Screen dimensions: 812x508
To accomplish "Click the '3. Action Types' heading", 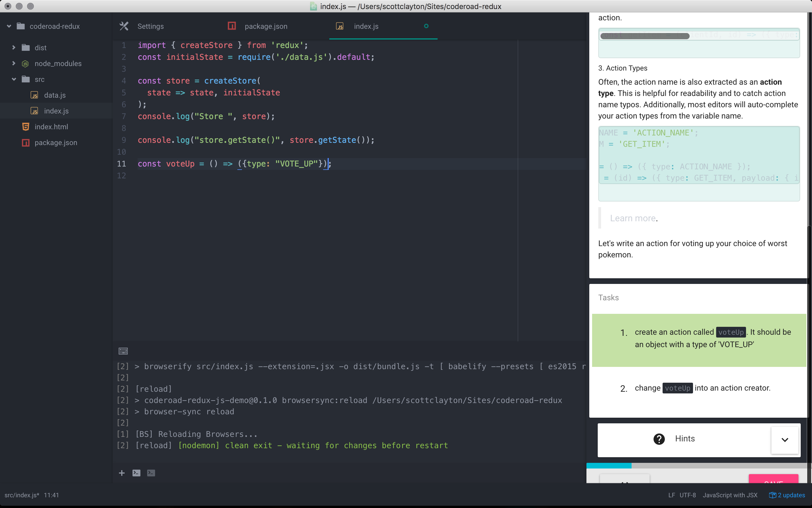I will tap(623, 68).
